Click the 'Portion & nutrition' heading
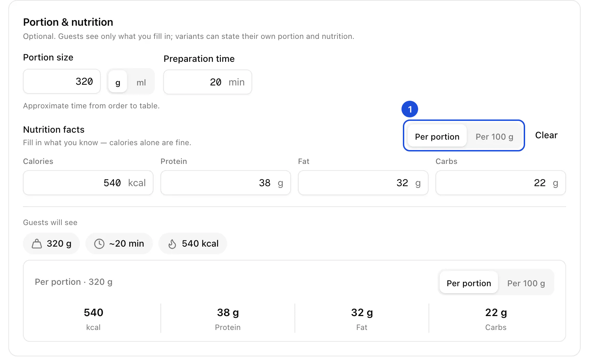The height and width of the screenshot is (364, 589). pos(68,22)
